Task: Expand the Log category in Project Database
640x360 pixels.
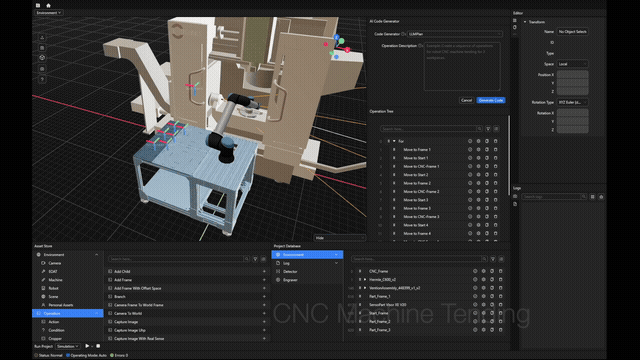Action: click(x=336, y=263)
